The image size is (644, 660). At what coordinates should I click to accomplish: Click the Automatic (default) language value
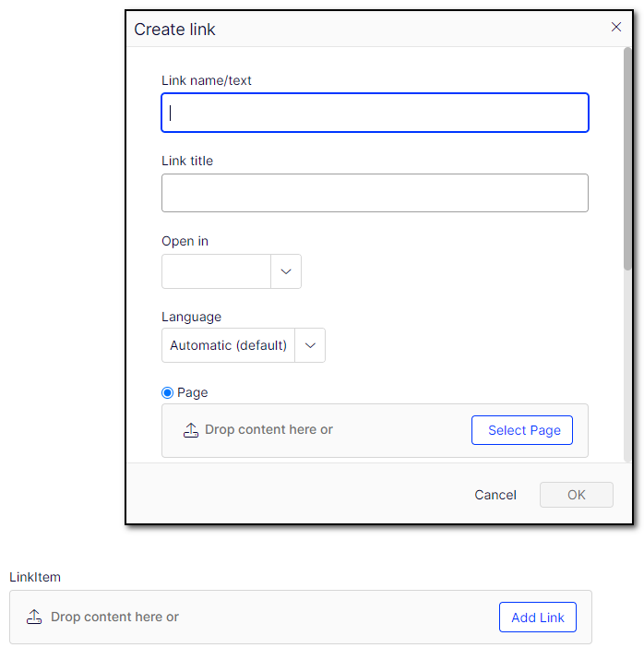(x=229, y=345)
